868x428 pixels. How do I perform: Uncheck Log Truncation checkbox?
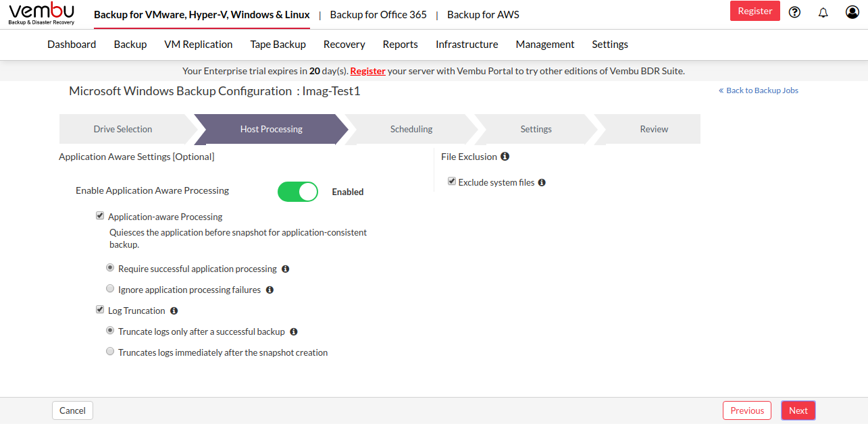point(100,310)
